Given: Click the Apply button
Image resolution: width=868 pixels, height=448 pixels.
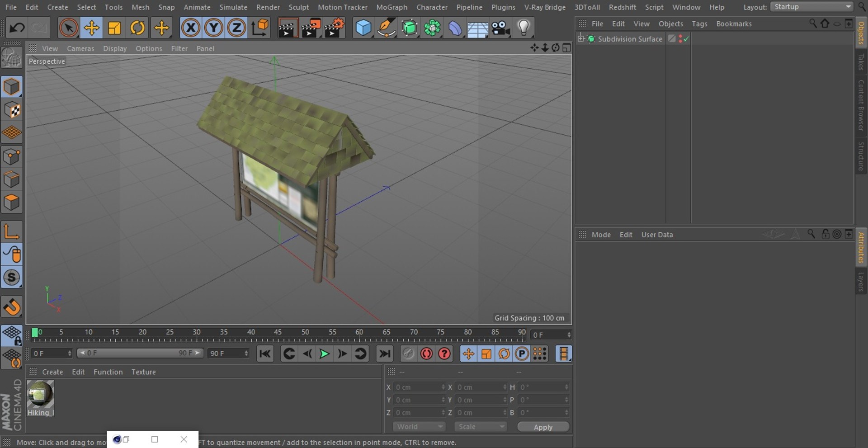Looking at the screenshot, I should coord(543,427).
